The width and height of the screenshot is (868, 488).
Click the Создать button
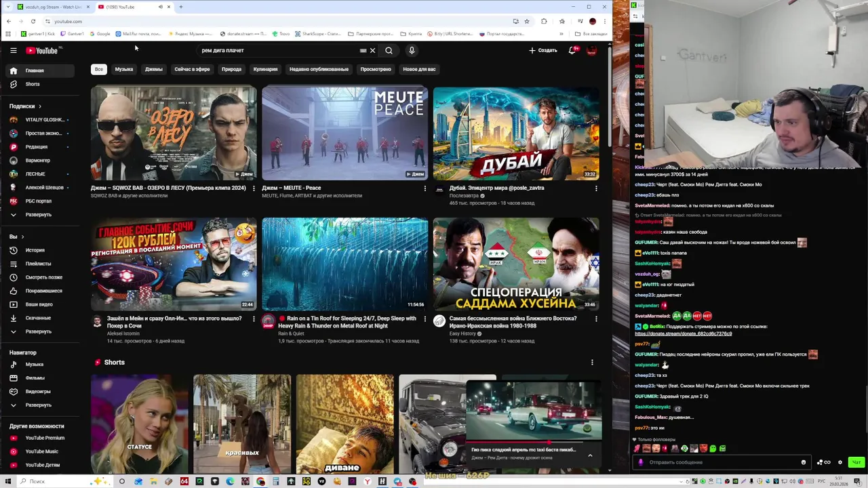click(x=543, y=50)
